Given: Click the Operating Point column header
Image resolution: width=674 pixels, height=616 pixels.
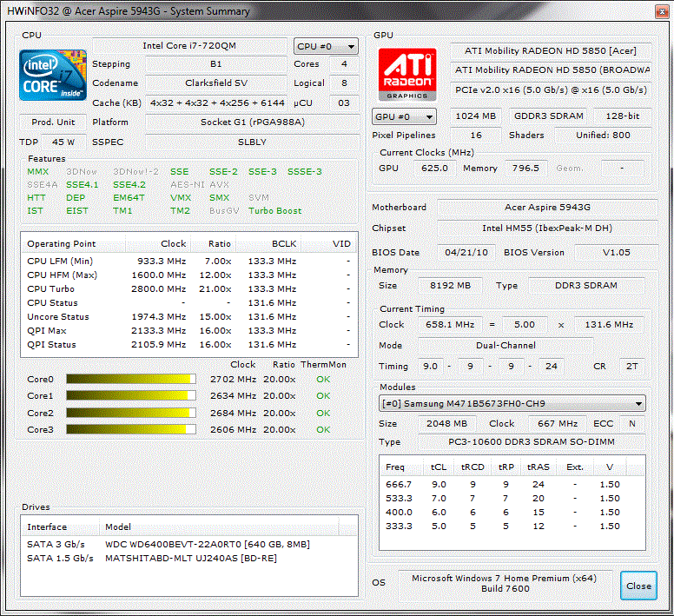Looking at the screenshot, I should coord(74,244).
